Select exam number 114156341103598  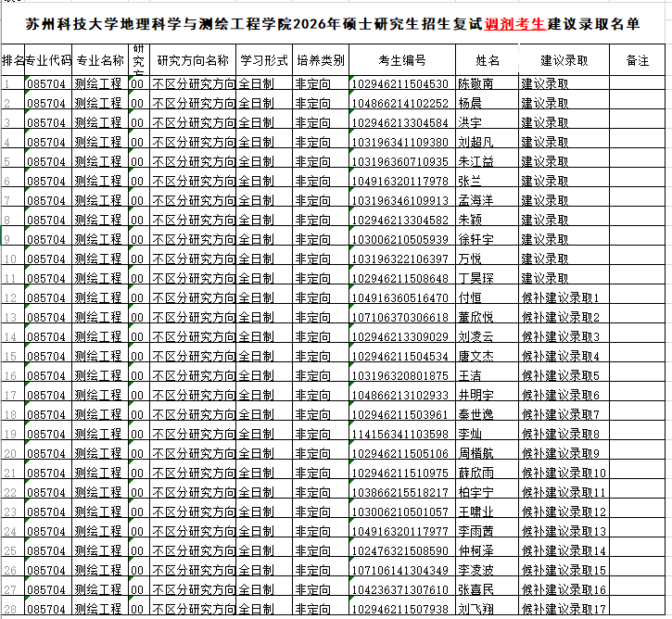(x=402, y=434)
